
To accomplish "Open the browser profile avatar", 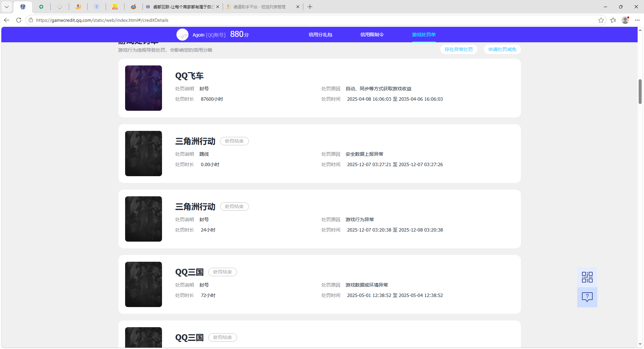I will (625, 20).
